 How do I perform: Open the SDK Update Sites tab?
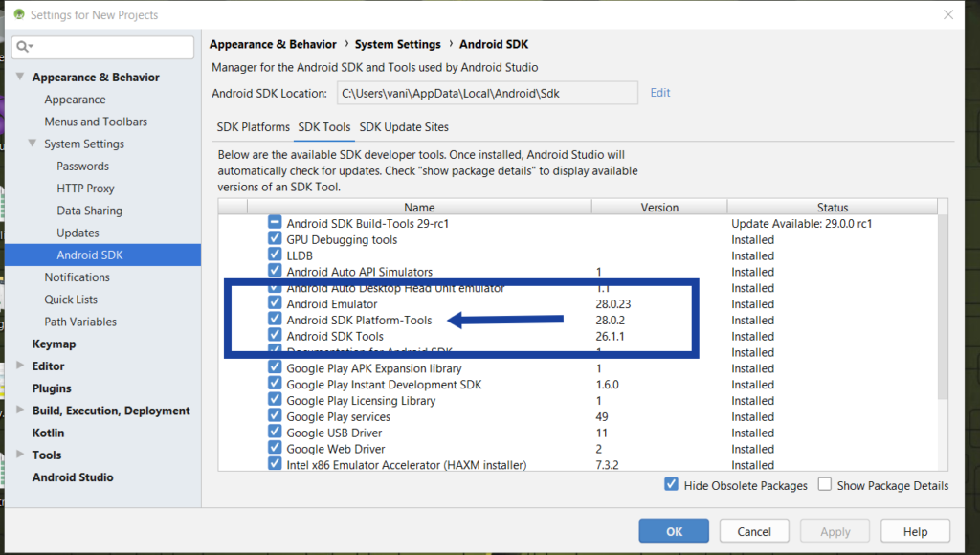pos(403,127)
